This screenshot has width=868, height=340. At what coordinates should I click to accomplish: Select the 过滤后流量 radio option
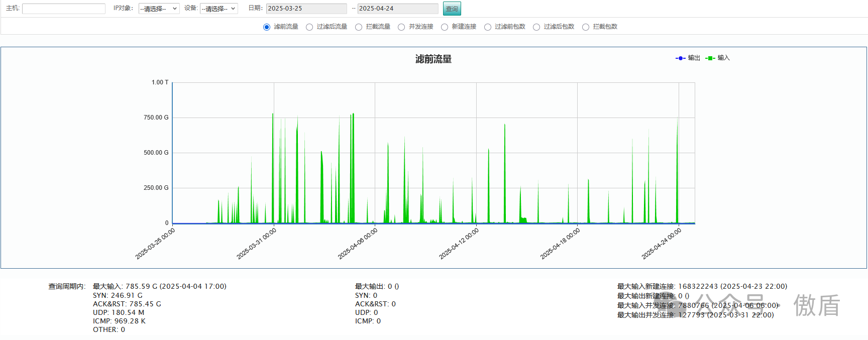(309, 27)
